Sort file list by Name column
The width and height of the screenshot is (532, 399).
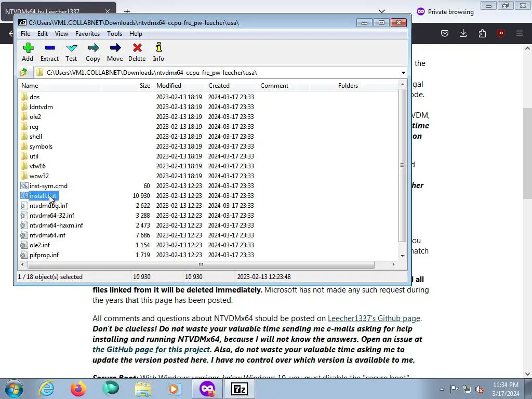(x=59, y=86)
